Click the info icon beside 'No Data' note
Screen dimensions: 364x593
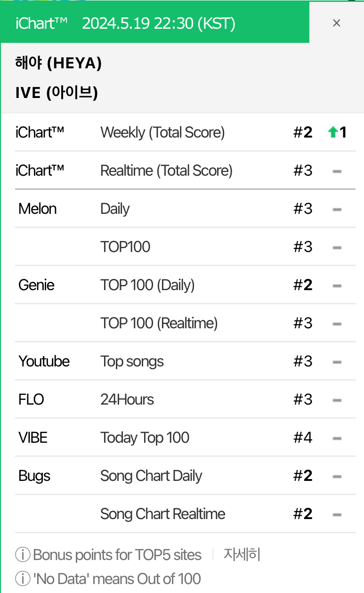point(23,578)
